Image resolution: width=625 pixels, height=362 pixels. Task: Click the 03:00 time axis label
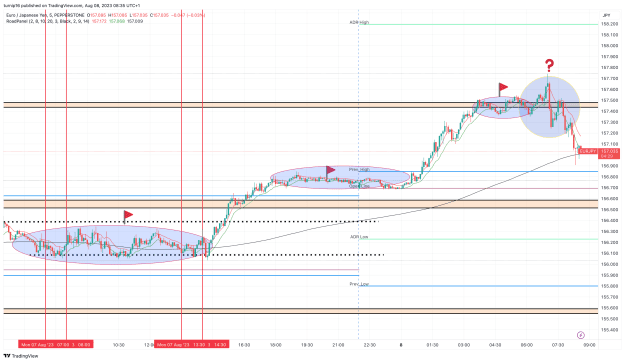click(x=464, y=345)
